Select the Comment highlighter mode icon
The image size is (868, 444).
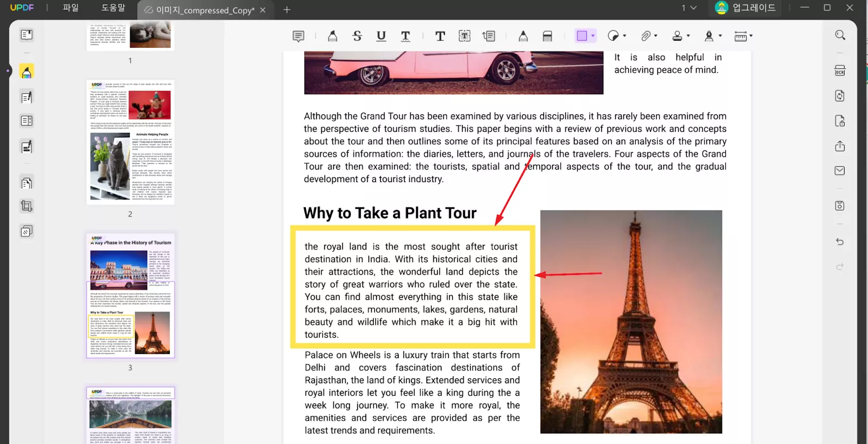tap(27, 72)
